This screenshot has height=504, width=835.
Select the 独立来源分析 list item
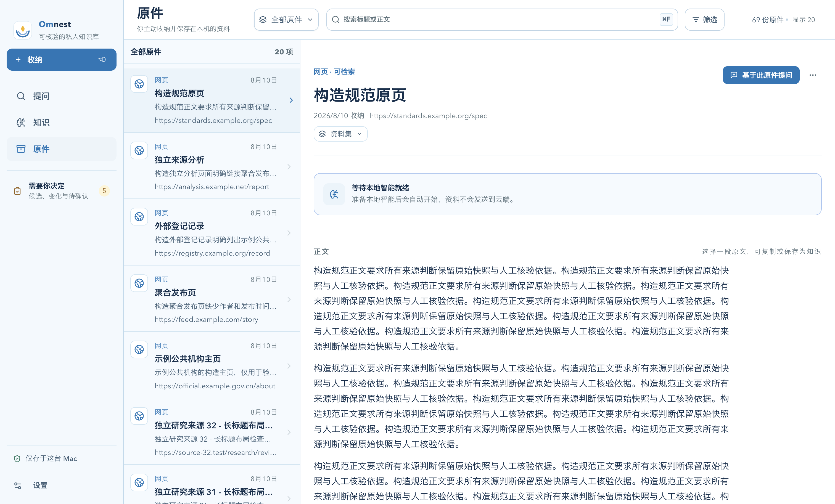pos(212,166)
